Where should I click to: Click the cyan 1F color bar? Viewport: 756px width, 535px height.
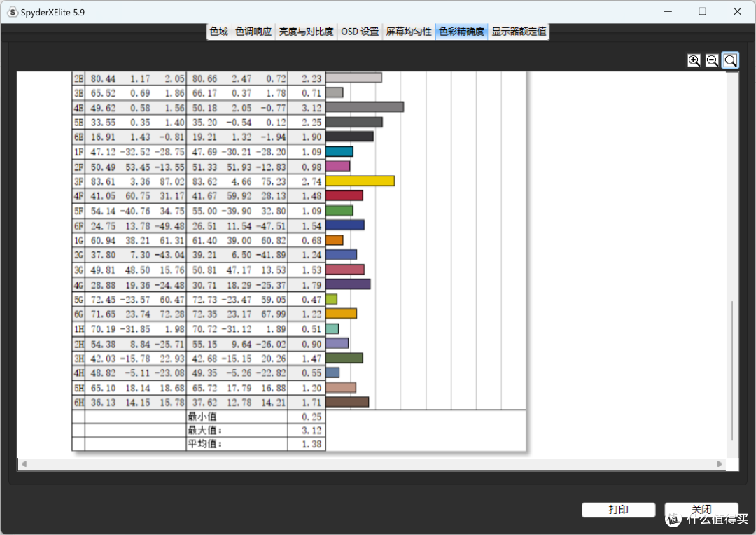[x=339, y=151]
